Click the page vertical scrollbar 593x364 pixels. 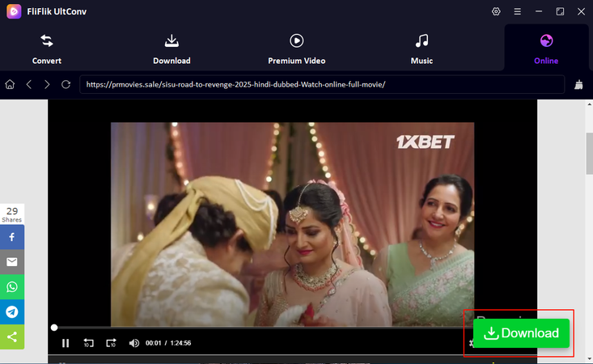[589, 154]
